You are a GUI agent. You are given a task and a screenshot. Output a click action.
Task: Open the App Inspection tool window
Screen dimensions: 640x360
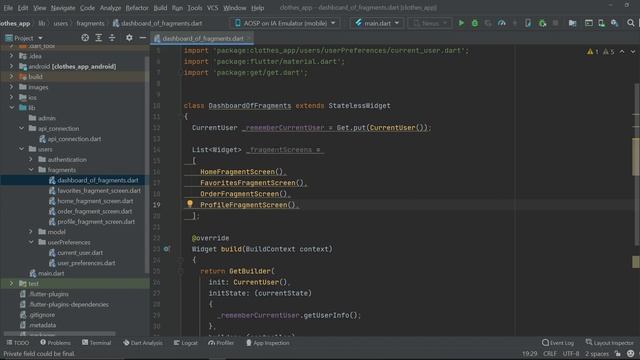(268, 343)
